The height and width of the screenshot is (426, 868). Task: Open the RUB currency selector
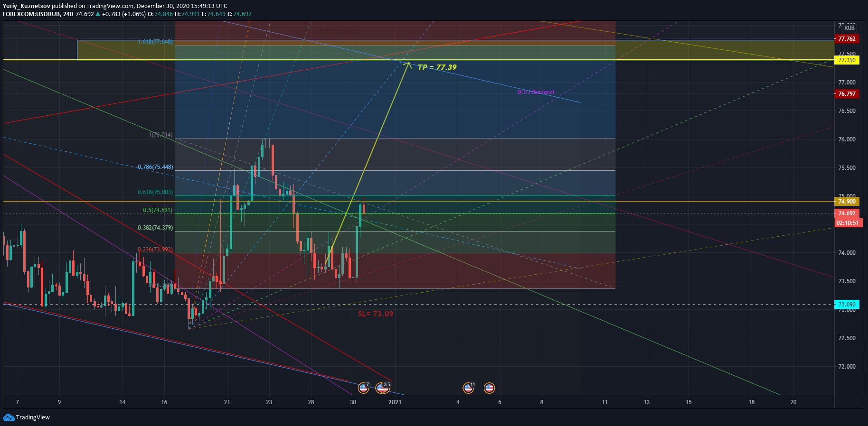coord(849,28)
